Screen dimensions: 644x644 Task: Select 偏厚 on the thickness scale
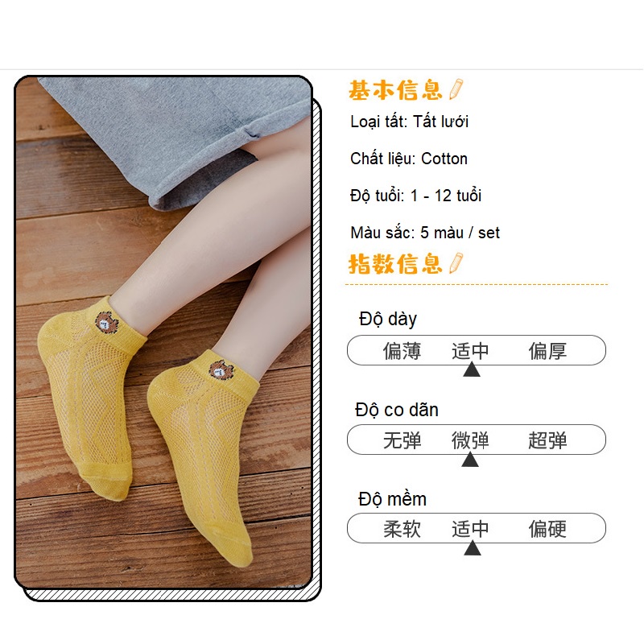tap(547, 351)
